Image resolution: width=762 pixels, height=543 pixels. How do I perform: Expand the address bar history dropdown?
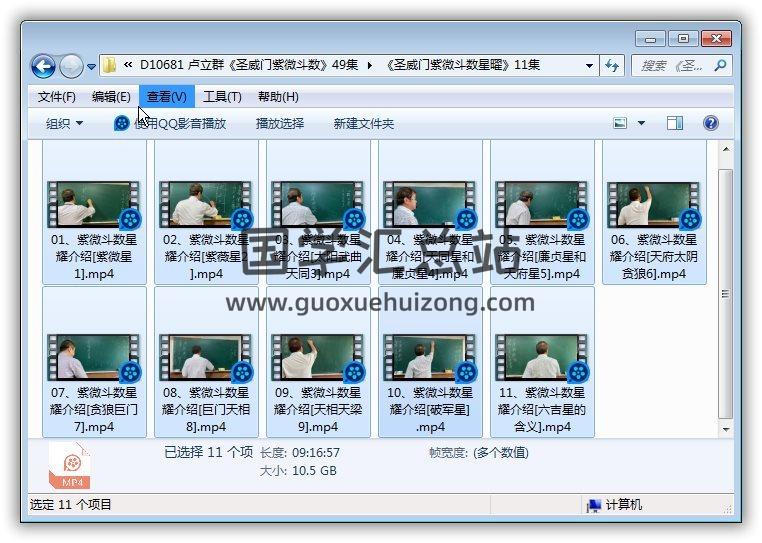[589, 66]
